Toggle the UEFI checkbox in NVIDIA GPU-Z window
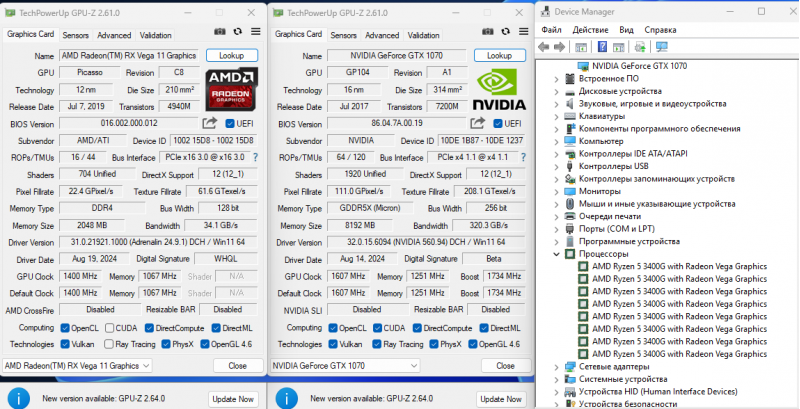Image resolution: width=800 pixels, height=409 pixels. 498,123
